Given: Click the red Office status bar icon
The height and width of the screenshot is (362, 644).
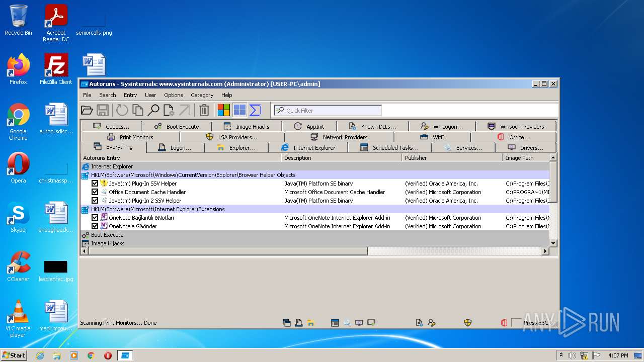Looking at the screenshot, I should click(504, 323).
